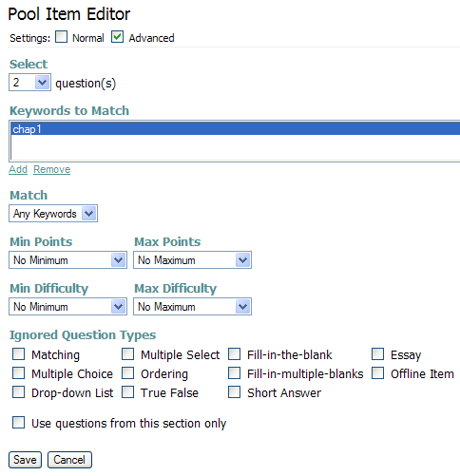Tick the Multiple Choice checkbox

(x=18, y=373)
